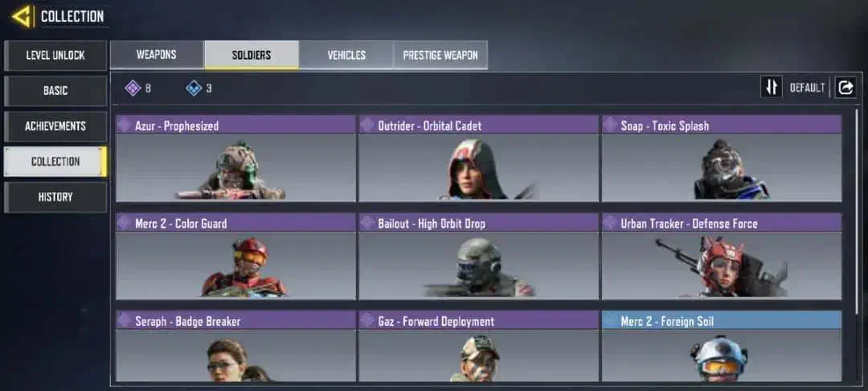Viewport: 868px width, 391px height.
Task: Select the Basic sidebar option
Action: [x=55, y=91]
